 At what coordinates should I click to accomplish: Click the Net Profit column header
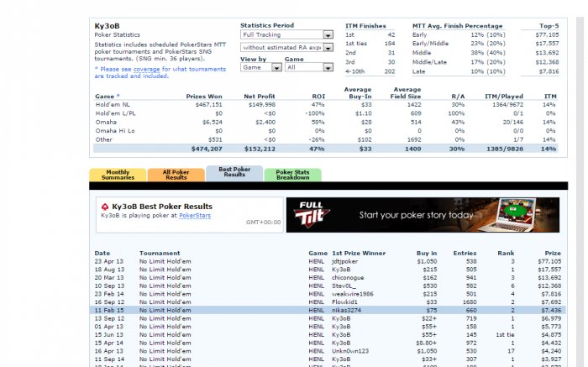[x=260, y=97]
